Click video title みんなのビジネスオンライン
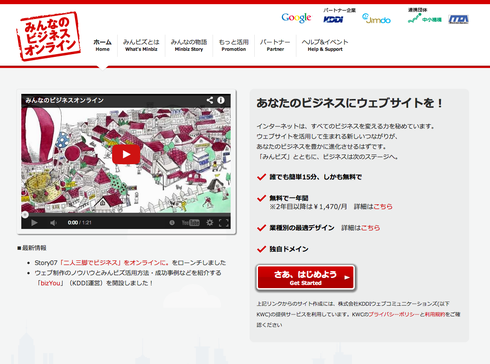The width and height of the screenshot is (490, 364). [64, 100]
